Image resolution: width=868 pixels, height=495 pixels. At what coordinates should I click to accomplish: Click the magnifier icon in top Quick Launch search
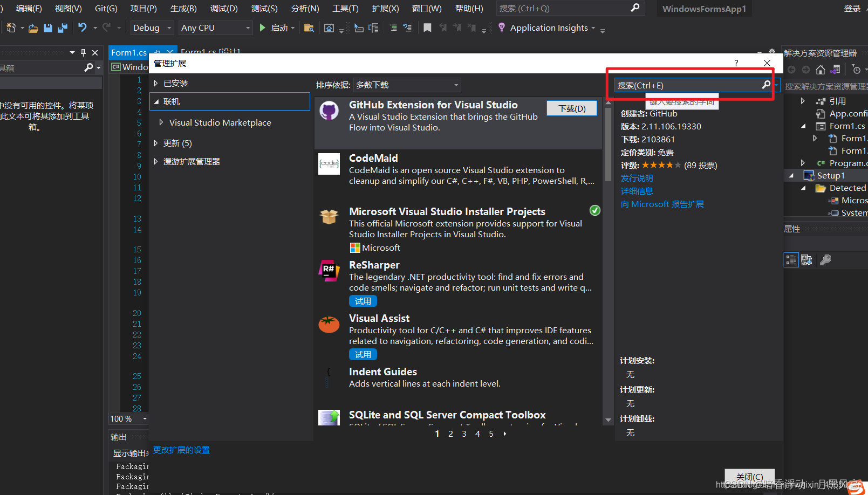point(635,8)
